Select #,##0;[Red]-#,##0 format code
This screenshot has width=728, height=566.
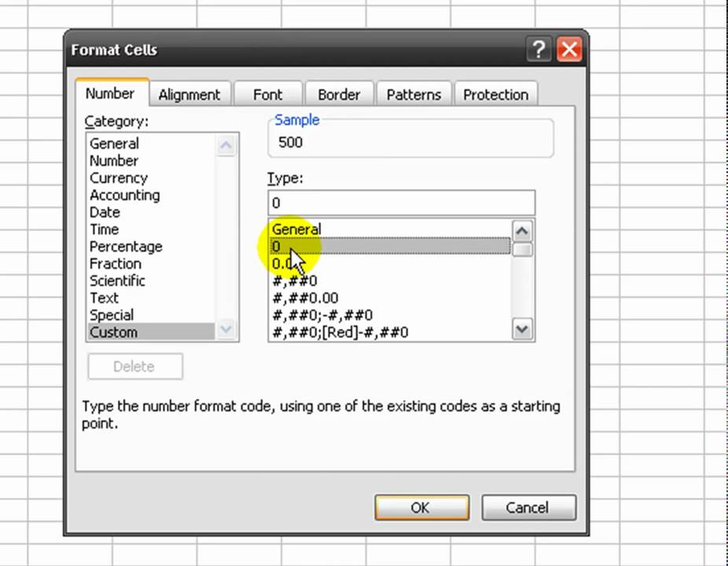click(390, 332)
